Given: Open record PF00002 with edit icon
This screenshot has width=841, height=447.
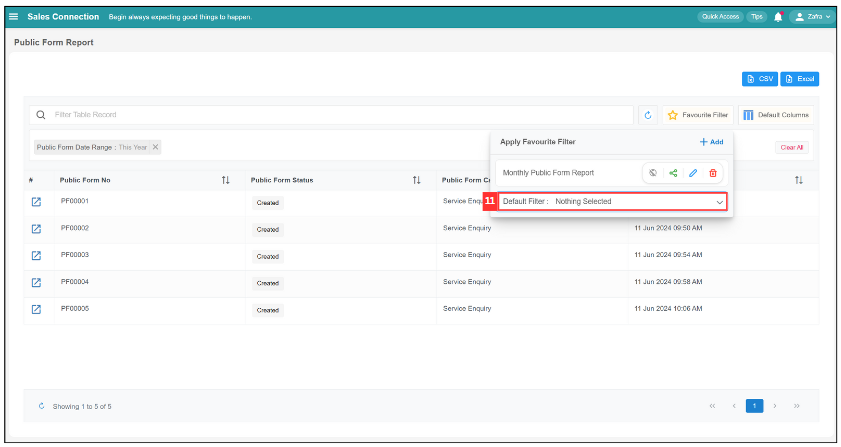Looking at the screenshot, I should coord(36,229).
